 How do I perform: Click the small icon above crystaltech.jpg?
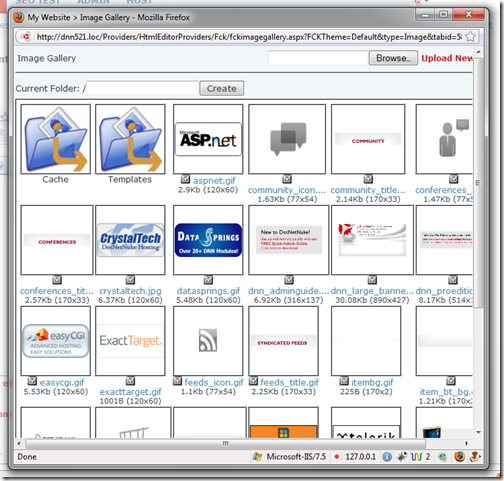pos(130,280)
